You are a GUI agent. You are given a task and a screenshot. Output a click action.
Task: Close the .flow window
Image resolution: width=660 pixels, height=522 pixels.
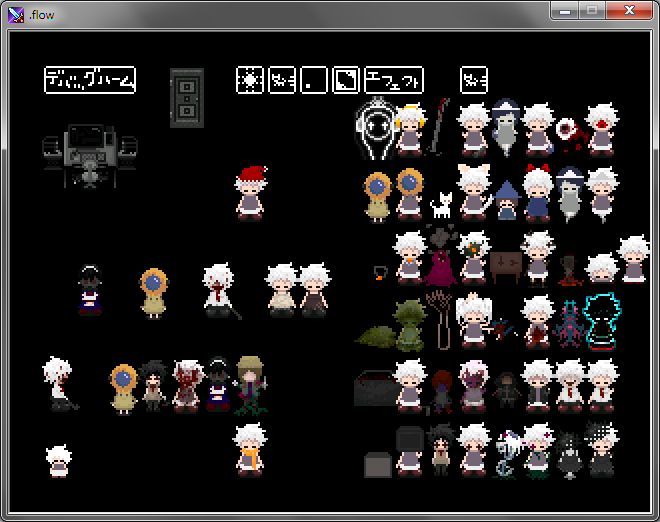point(629,11)
